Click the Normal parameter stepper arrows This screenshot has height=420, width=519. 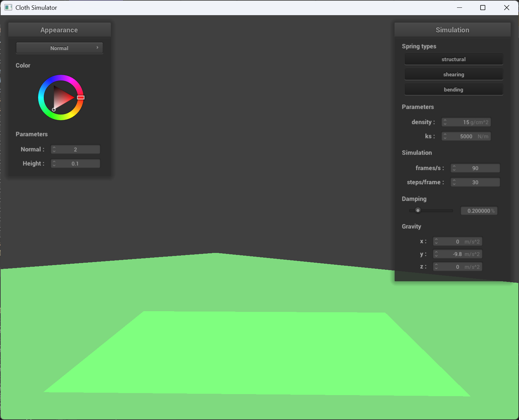[x=54, y=150]
